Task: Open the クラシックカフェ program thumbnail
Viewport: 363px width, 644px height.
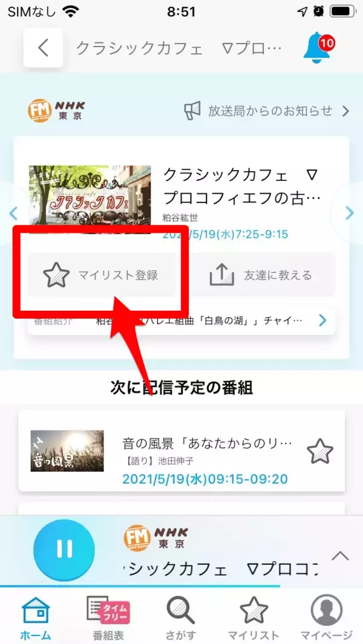Action: pos(90,200)
